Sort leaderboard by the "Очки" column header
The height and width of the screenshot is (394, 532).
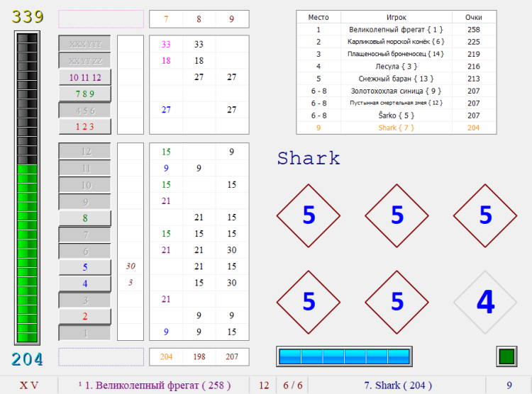click(x=473, y=17)
